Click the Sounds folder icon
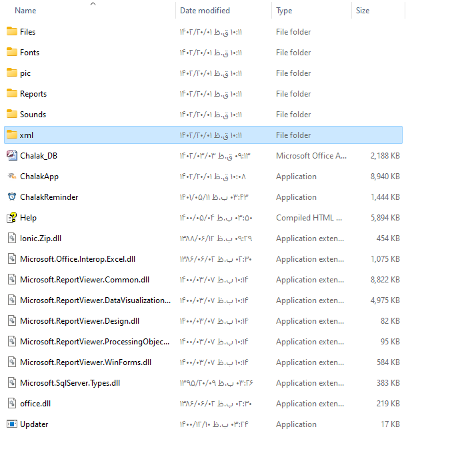Viewport: 476px width, 449px height. pos(12,115)
